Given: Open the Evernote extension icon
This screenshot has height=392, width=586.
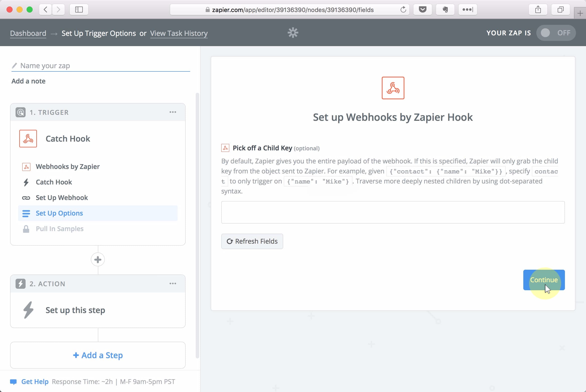Looking at the screenshot, I should pos(445,10).
